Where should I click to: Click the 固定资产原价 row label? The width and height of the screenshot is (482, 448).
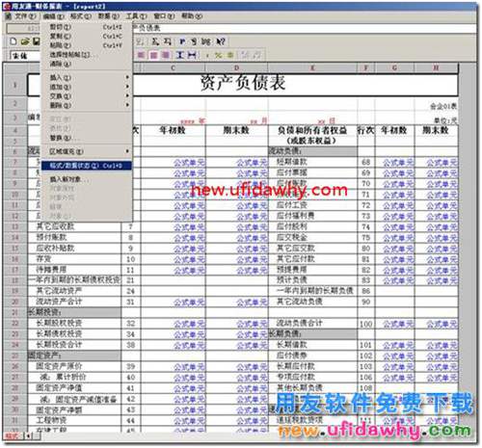pos(59,366)
